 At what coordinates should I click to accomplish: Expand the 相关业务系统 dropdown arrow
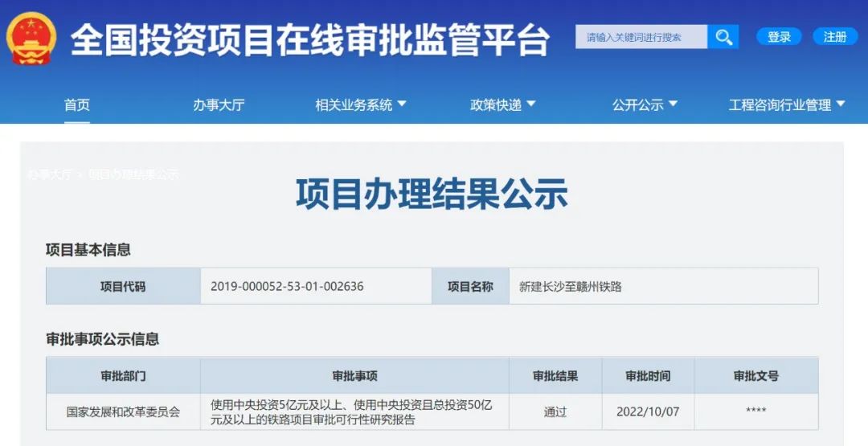point(402,104)
